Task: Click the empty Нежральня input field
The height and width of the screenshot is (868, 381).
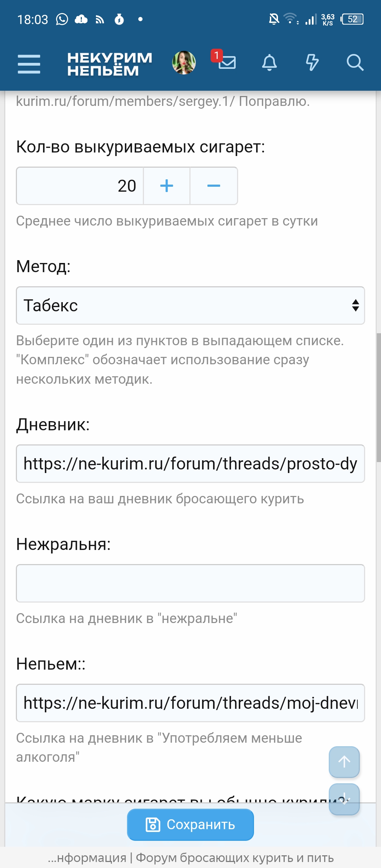Action: click(x=190, y=583)
